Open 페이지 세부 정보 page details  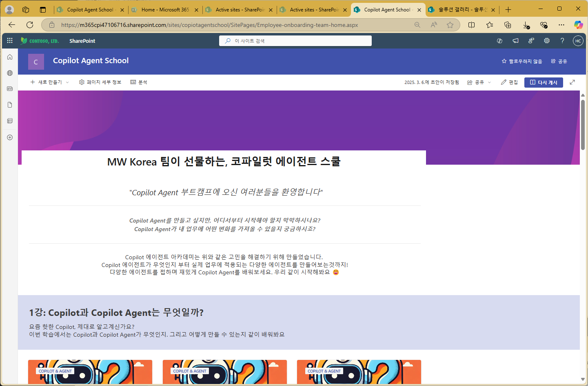pyautogui.click(x=100, y=82)
